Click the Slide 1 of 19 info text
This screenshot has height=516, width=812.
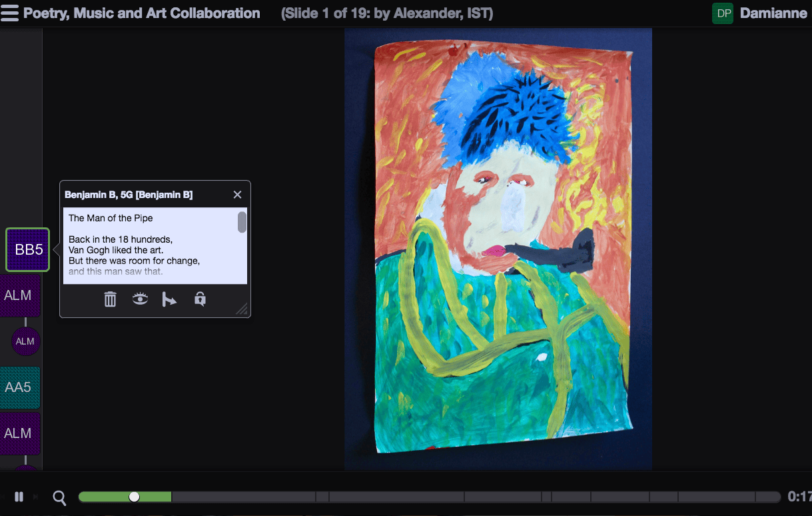(x=387, y=13)
